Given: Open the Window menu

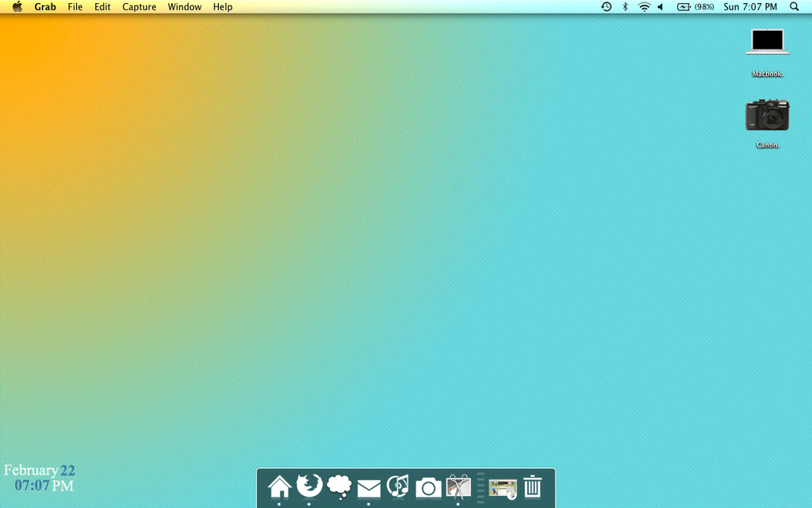Looking at the screenshot, I should tap(184, 6).
